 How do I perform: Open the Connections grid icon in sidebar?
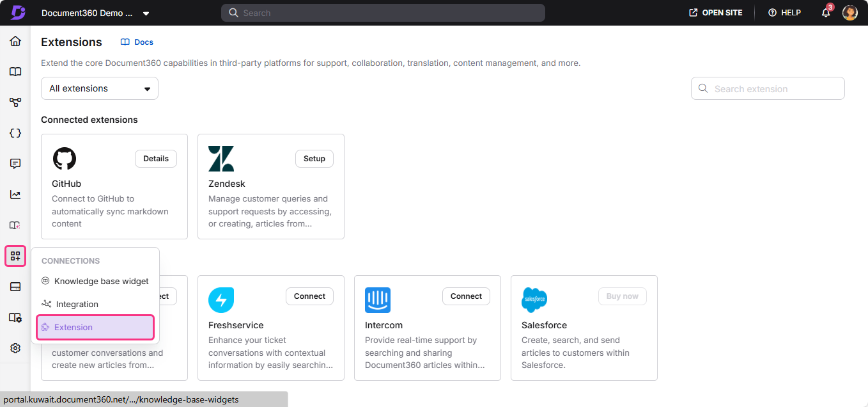click(x=15, y=255)
